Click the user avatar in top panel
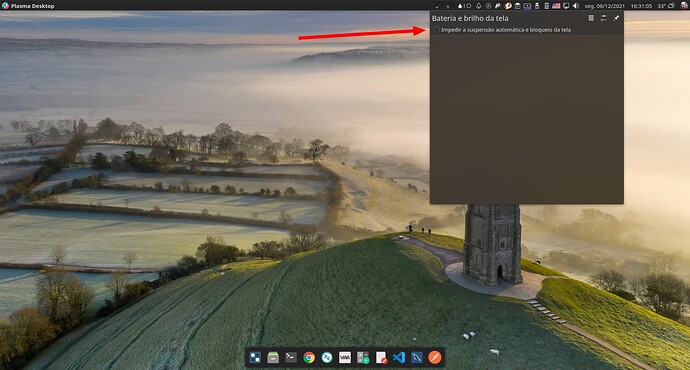Viewport: 690px width, 370px height. 685,6
